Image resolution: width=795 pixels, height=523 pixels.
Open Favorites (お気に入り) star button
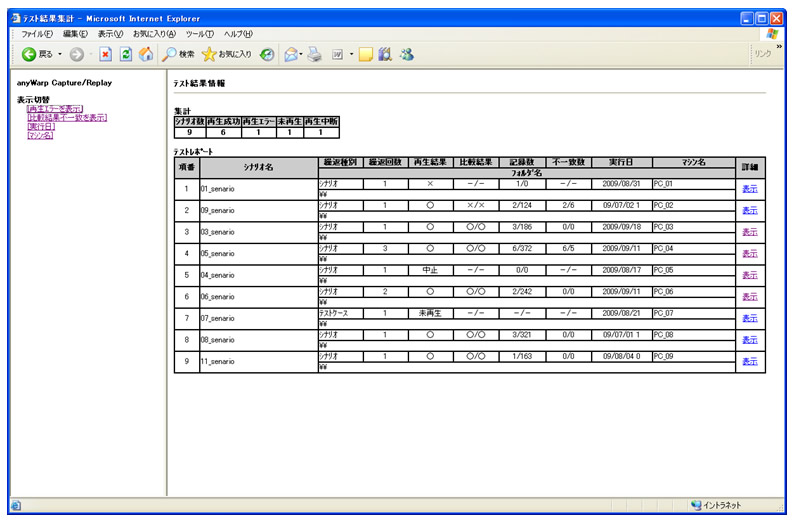[x=227, y=54]
